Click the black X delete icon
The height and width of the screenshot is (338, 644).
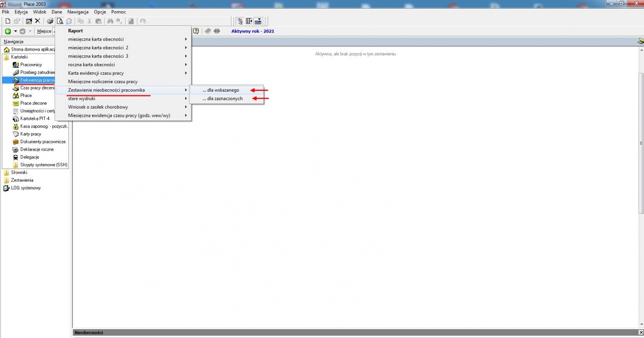[x=38, y=21]
